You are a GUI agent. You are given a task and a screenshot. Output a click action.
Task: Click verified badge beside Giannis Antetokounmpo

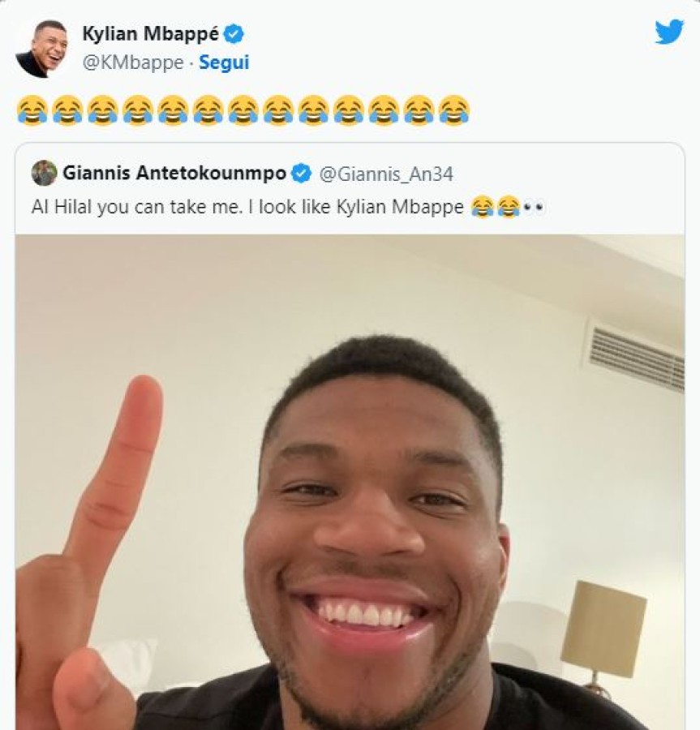point(301,174)
